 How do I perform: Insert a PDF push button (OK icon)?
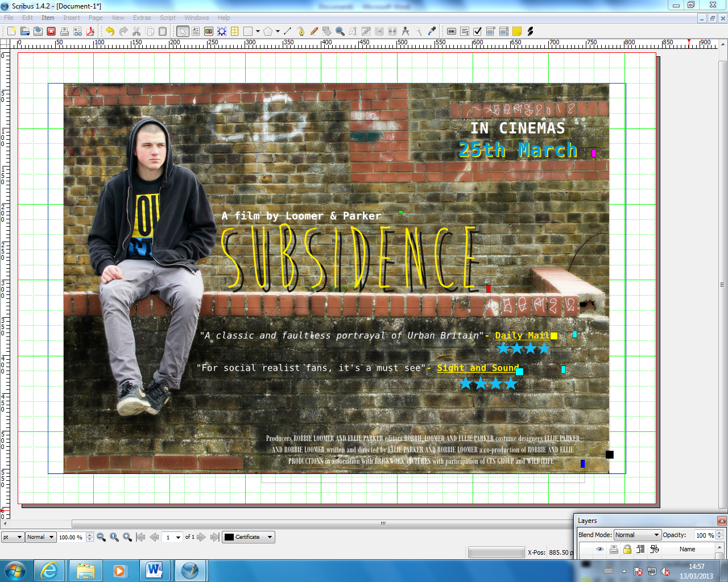point(452,31)
